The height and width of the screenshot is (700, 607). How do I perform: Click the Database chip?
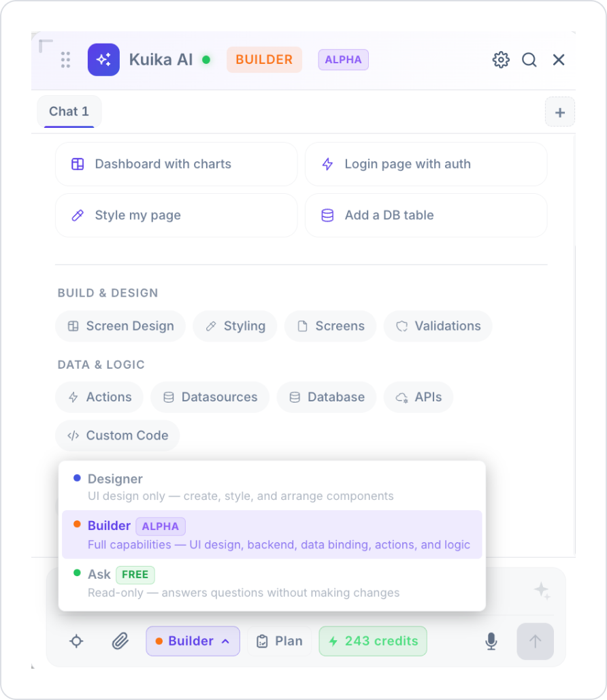[327, 397]
